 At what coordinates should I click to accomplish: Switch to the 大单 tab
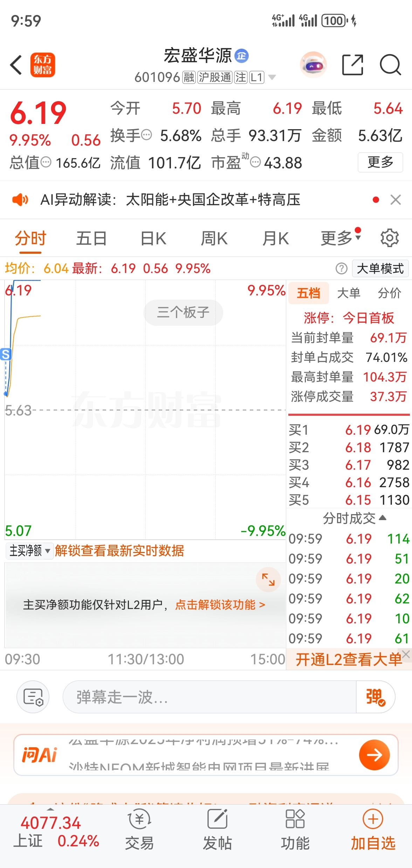point(349,293)
